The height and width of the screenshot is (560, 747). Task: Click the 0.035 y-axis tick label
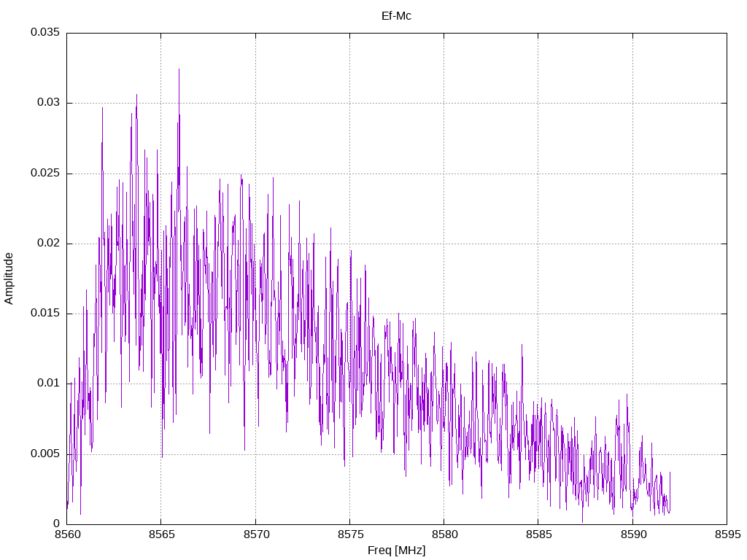click(45, 32)
